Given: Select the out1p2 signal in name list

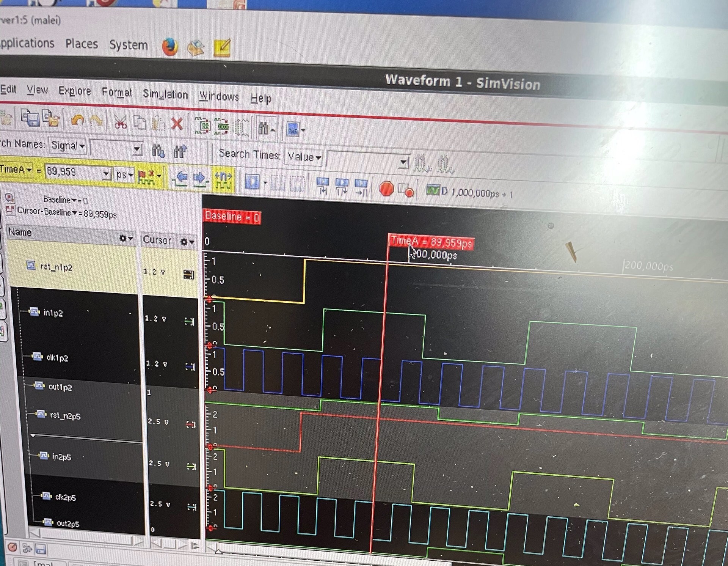Looking at the screenshot, I should [60, 387].
